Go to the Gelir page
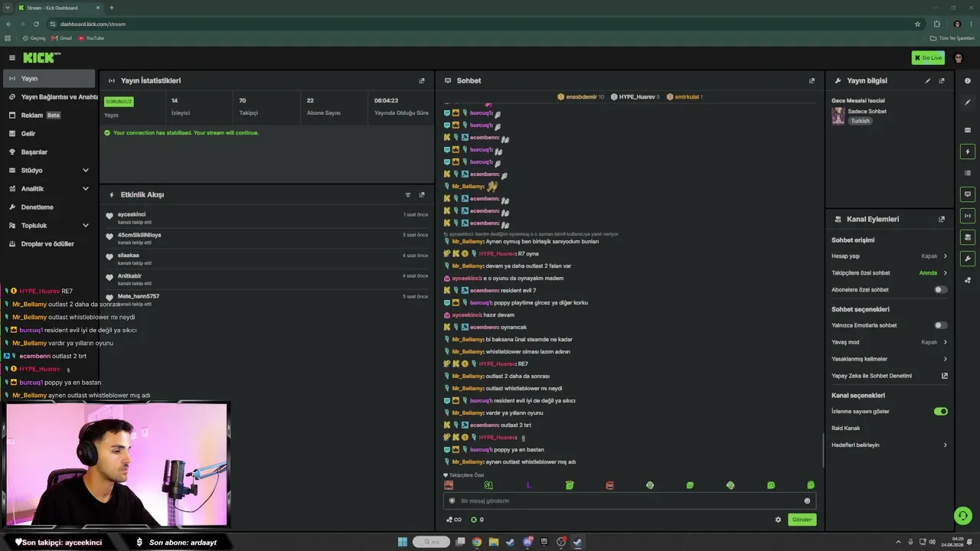Viewport: 980px width, 551px height. click(49, 134)
